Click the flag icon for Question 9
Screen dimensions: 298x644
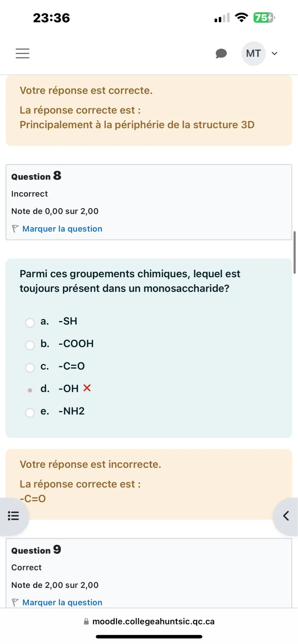point(15,602)
